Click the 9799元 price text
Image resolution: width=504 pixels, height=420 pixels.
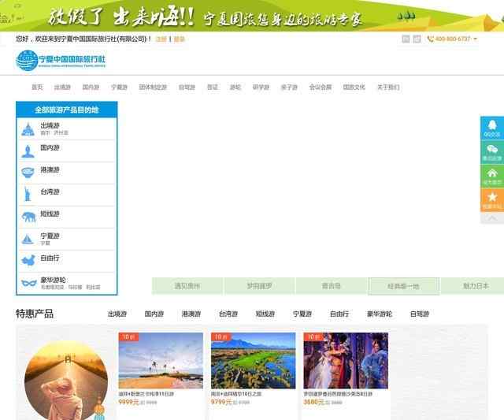(221, 402)
